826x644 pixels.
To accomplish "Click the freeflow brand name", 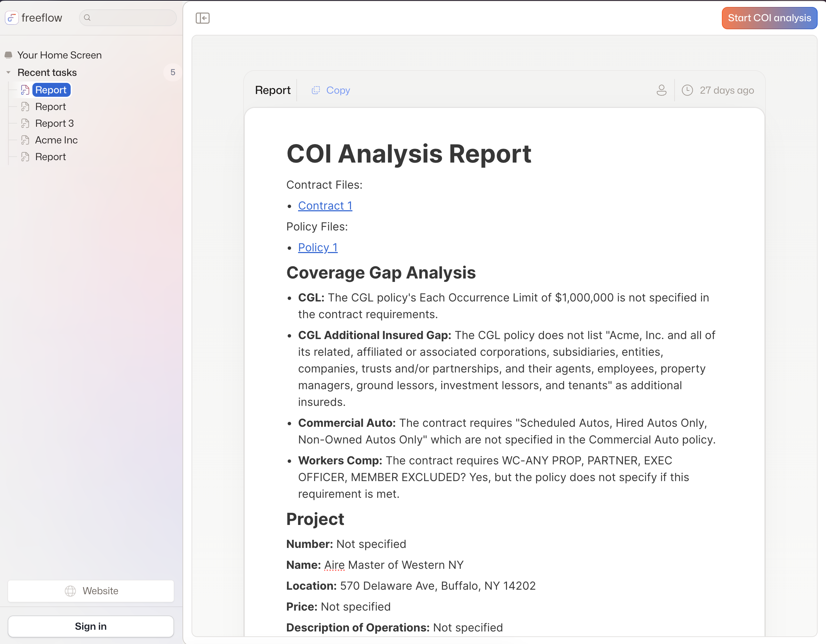I will (41, 18).
